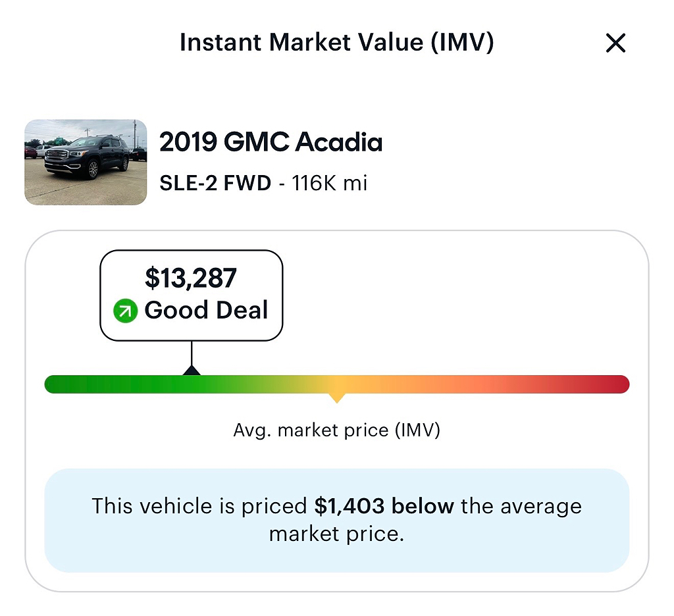Click the Instant Market Value (IMV) heading

336,42
